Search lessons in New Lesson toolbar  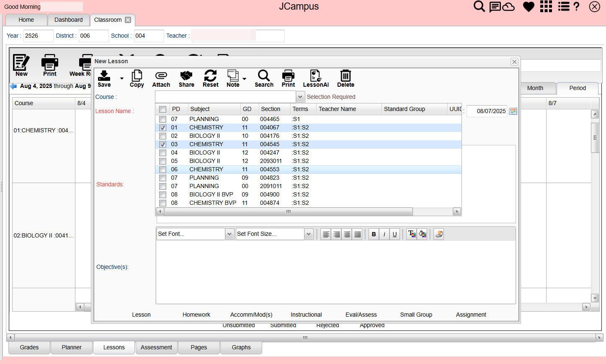click(264, 78)
